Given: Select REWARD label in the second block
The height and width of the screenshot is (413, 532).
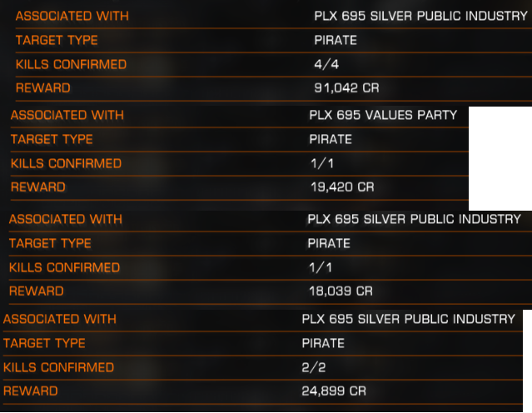Looking at the screenshot, I should tap(38, 187).
